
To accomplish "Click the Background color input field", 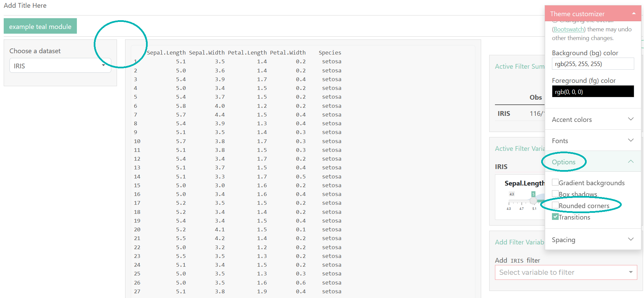I will click(x=592, y=64).
